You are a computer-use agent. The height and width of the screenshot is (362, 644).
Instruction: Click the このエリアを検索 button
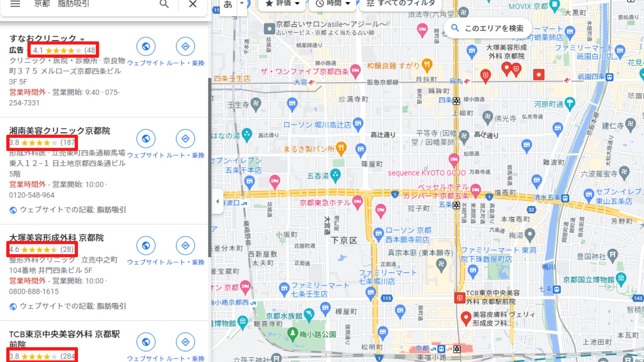coord(488,28)
